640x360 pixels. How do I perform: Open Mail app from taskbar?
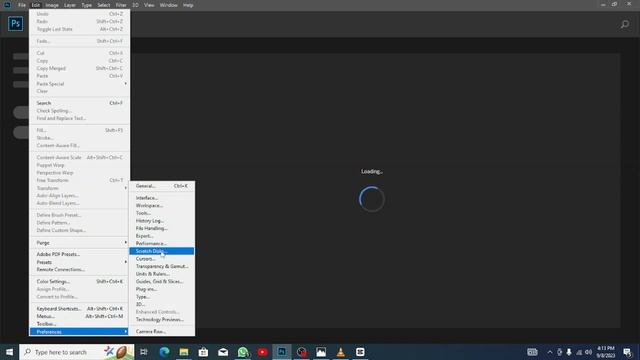(223, 352)
